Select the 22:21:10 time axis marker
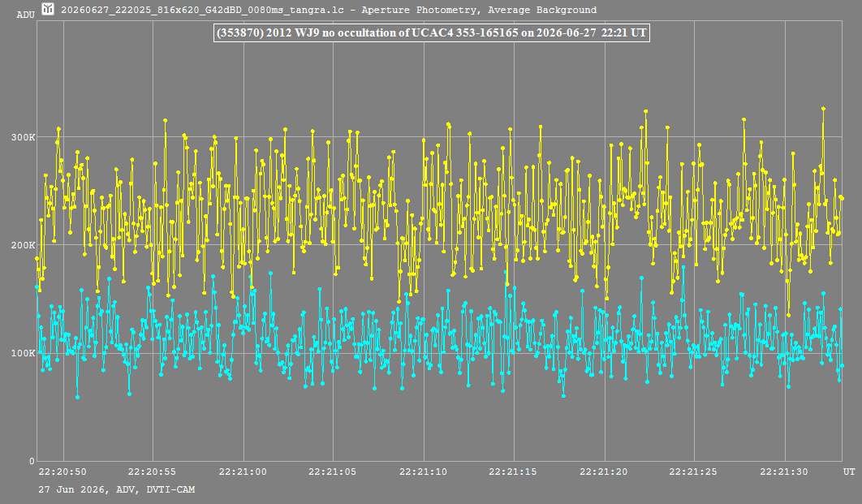 point(424,472)
